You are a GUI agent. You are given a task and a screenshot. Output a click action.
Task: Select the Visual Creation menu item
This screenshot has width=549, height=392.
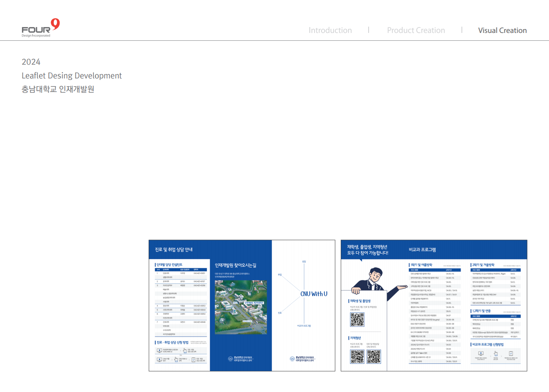[x=502, y=30]
